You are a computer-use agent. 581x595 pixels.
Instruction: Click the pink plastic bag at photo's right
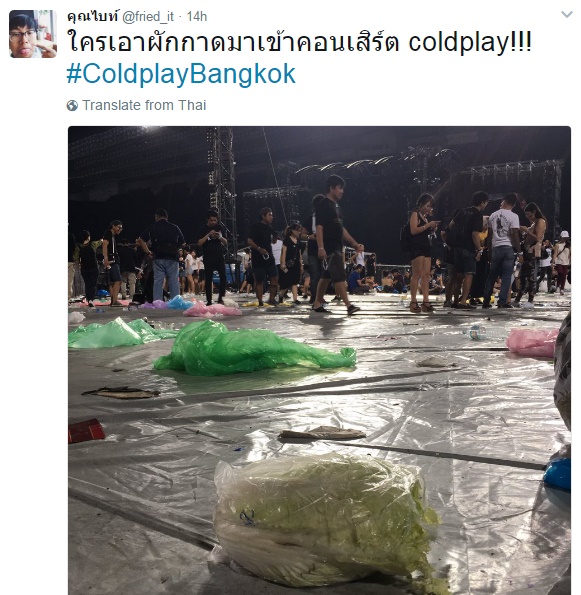(532, 343)
